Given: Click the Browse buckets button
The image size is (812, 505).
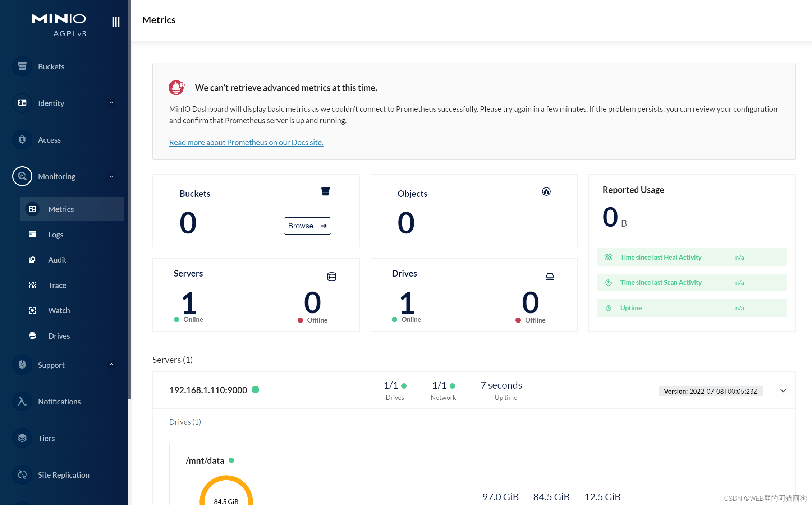Looking at the screenshot, I should [307, 226].
